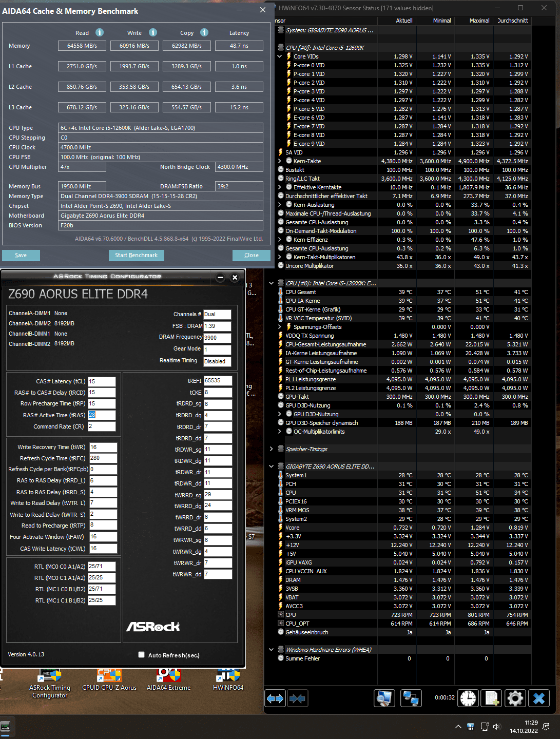Open notifications bell in taskbar
560x739 pixels.
point(546,727)
